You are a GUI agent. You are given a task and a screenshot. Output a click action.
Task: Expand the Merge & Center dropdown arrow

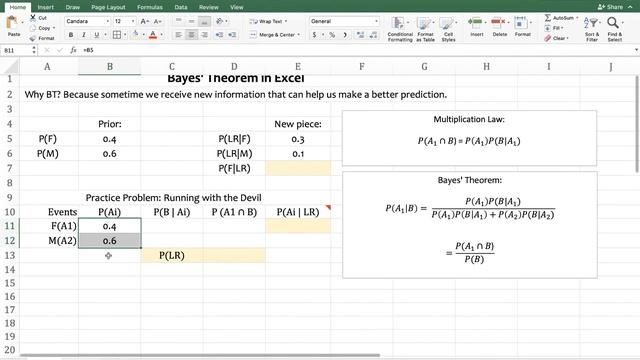(x=299, y=35)
